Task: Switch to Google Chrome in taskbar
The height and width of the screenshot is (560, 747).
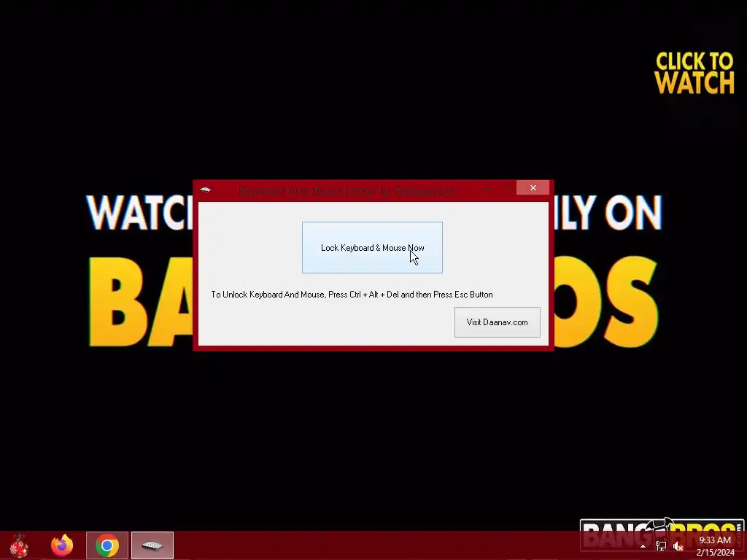Action: [x=107, y=545]
